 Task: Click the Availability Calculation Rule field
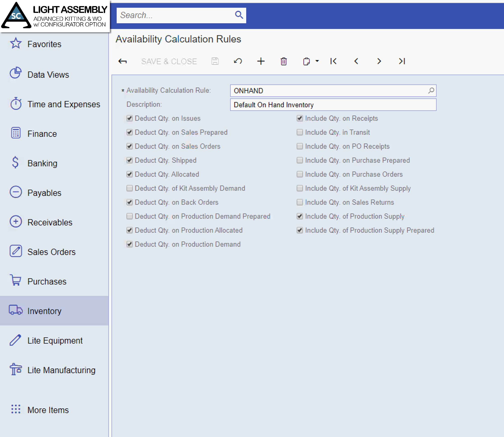click(x=333, y=91)
